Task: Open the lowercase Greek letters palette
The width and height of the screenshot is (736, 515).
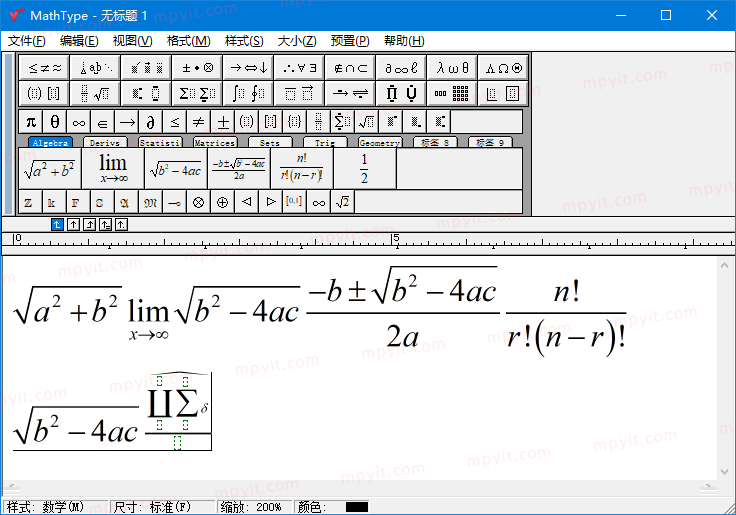Action: click(452, 68)
